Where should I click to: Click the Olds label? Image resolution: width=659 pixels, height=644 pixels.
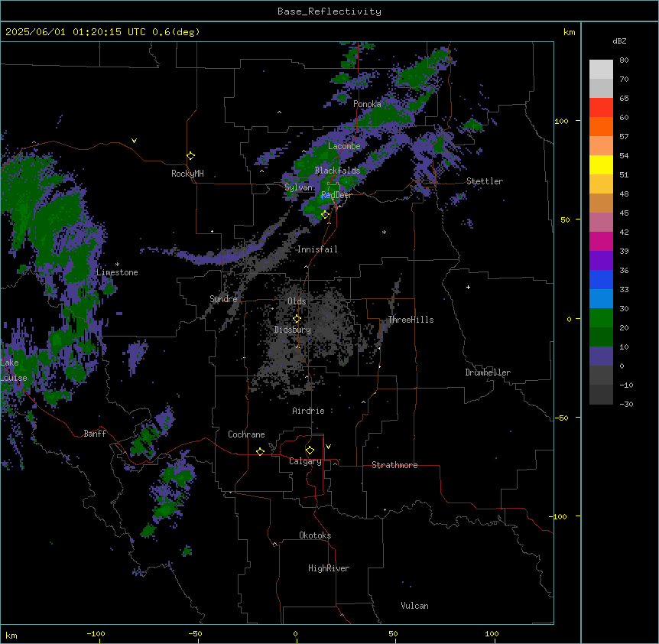297,301
